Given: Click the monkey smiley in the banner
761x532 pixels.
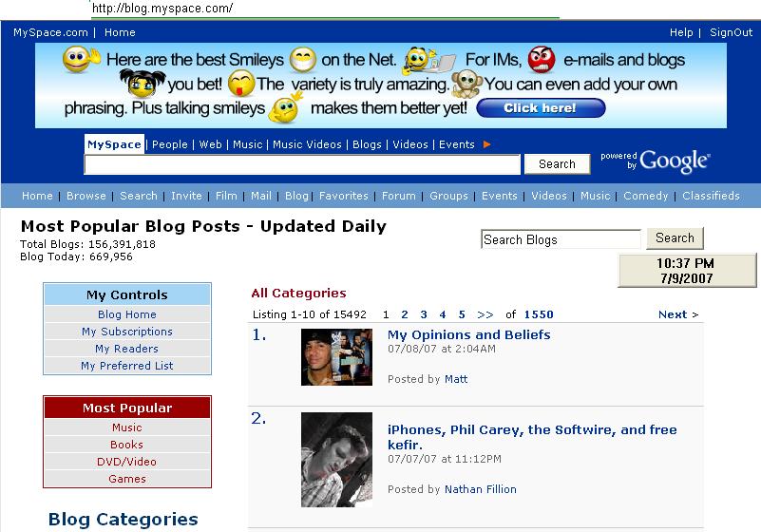Looking at the screenshot, I should click(466, 84).
